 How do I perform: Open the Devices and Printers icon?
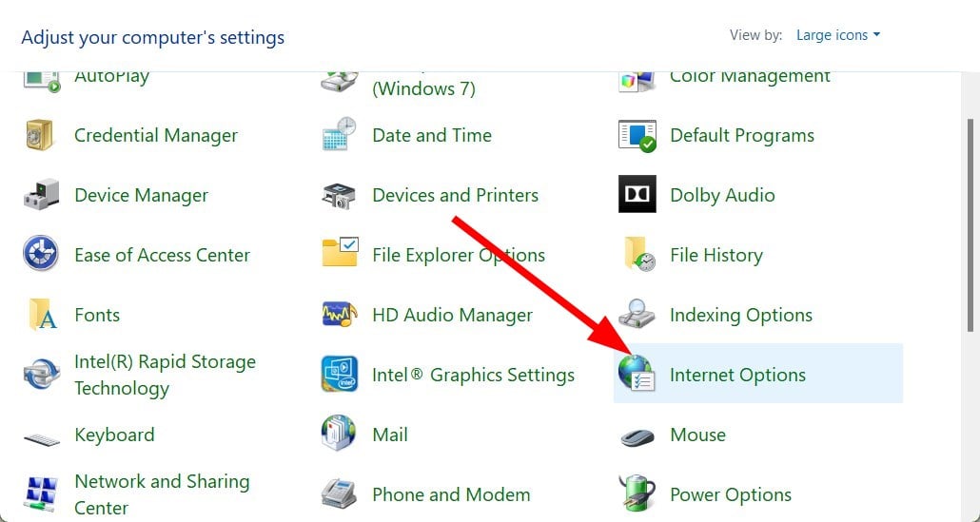pyautogui.click(x=339, y=196)
